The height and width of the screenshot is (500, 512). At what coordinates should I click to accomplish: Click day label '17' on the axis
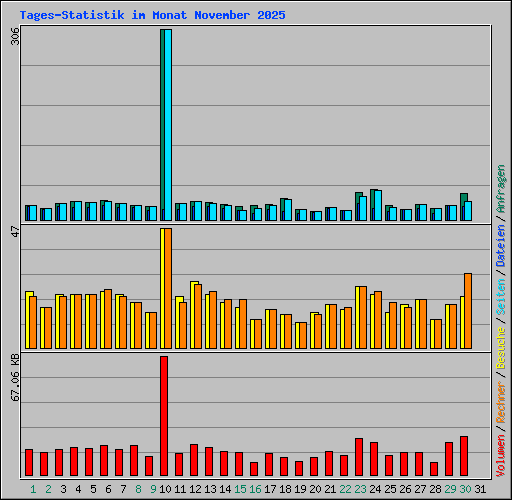(x=270, y=489)
